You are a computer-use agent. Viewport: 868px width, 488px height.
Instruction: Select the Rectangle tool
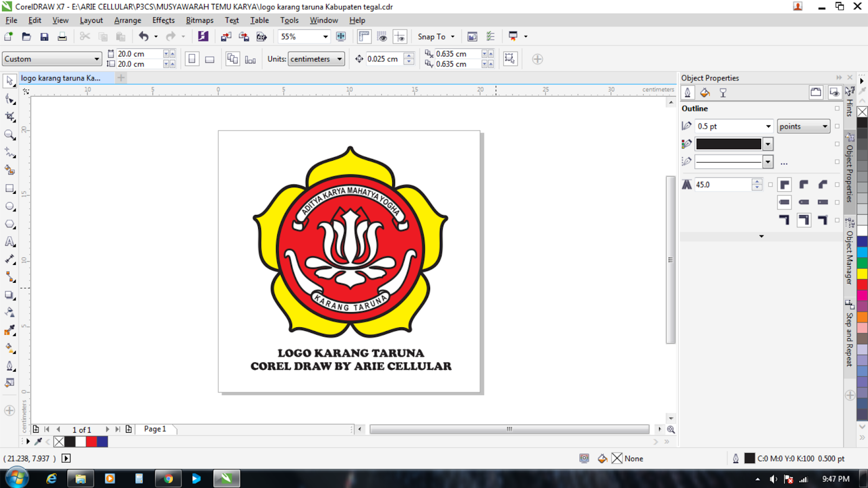point(10,188)
